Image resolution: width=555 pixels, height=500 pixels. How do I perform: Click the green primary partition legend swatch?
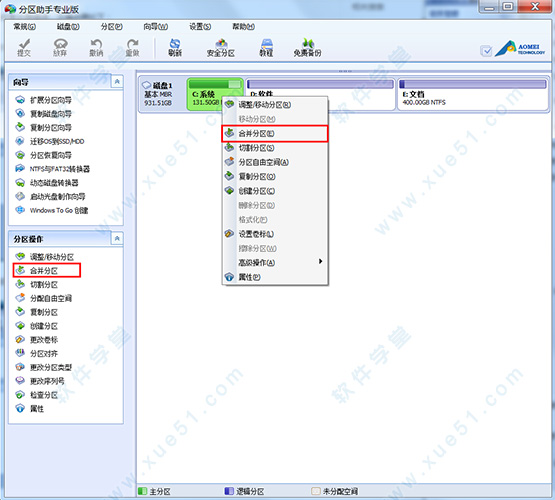pyautogui.click(x=142, y=491)
